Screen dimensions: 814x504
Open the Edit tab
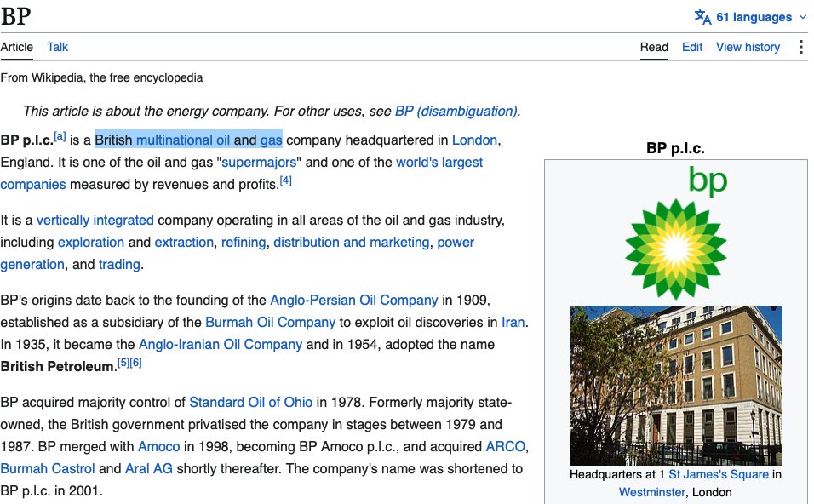click(x=692, y=47)
